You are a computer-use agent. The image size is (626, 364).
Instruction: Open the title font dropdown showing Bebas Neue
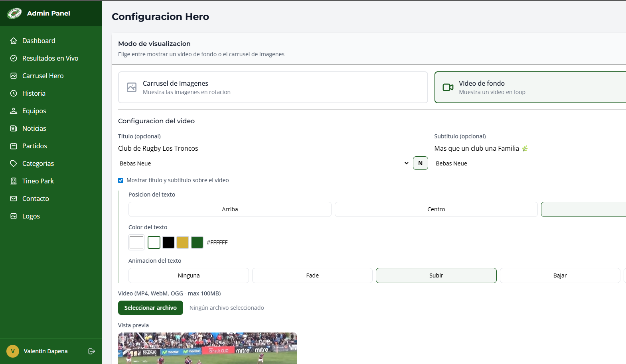tap(264, 163)
